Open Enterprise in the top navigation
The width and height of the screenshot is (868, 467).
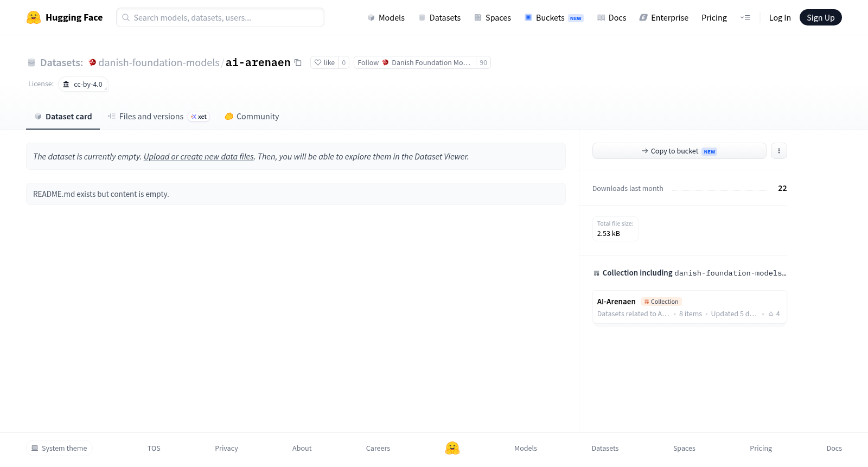[x=664, y=17]
